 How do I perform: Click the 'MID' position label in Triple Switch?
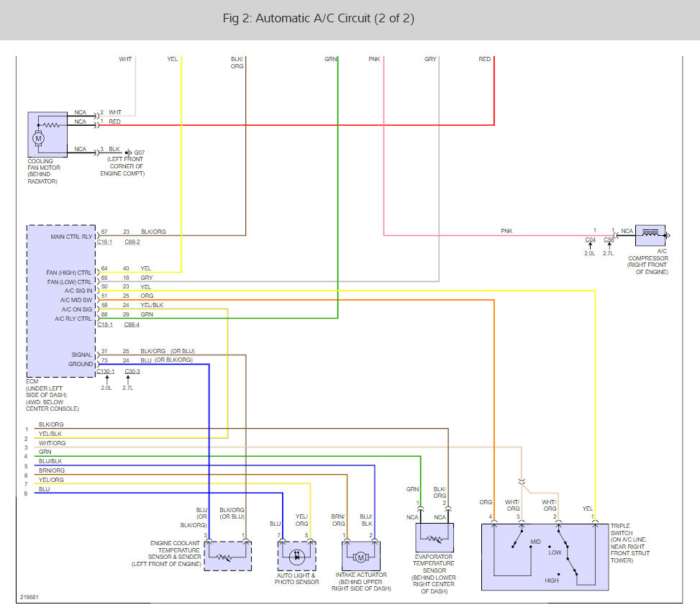coord(536,542)
